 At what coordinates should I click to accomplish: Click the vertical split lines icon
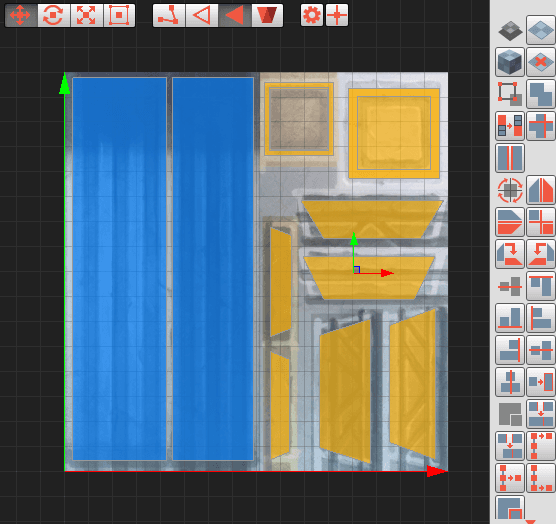(x=510, y=158)
